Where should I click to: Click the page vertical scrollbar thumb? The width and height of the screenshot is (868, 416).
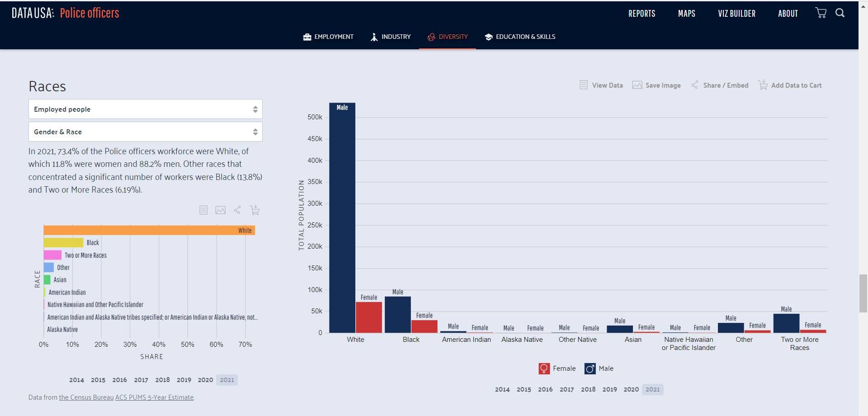tap(863, 293)
